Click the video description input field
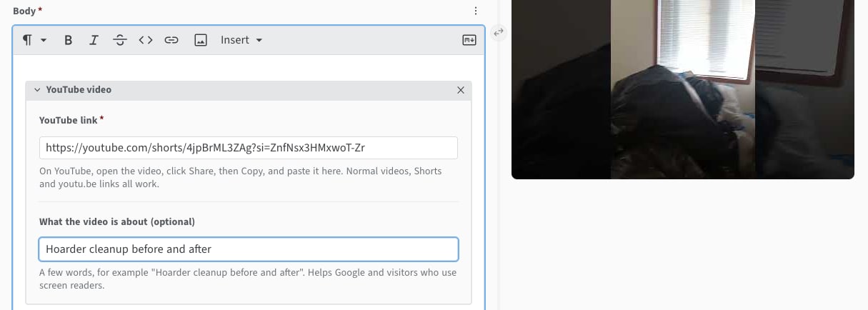This screenshot has width=868, height=310. click(x=249, y=249)
